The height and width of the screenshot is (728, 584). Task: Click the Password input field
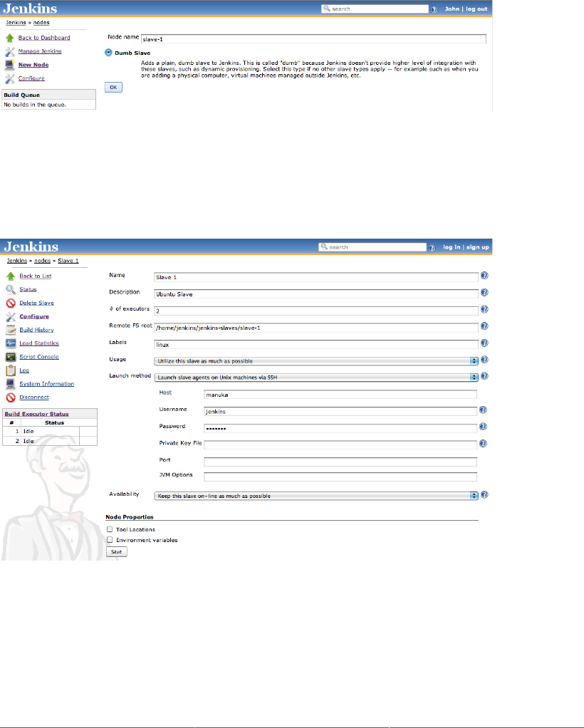[340, 428]
